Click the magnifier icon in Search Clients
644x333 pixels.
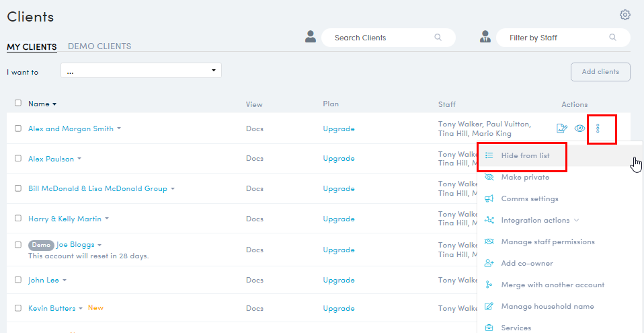pyautogui.click(x=438, y=38)
